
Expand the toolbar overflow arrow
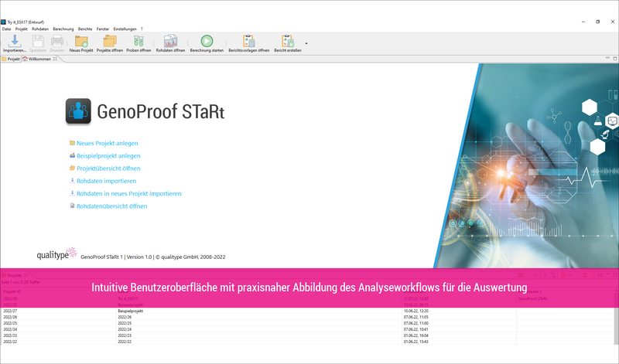[306, 43]
